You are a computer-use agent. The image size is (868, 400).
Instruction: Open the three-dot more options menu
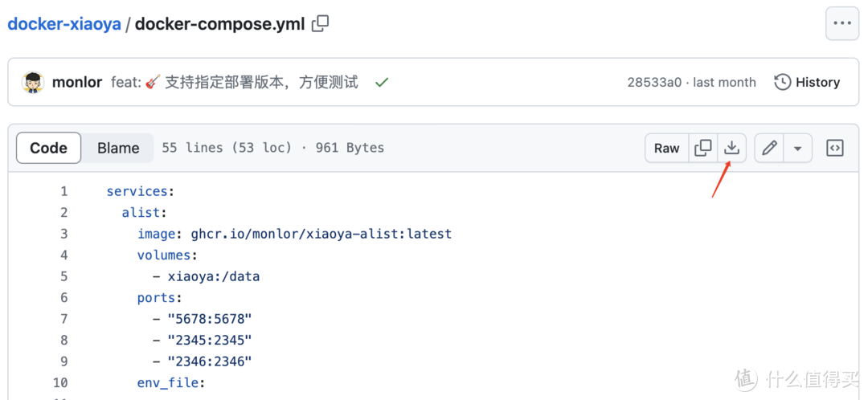(841, 23)
